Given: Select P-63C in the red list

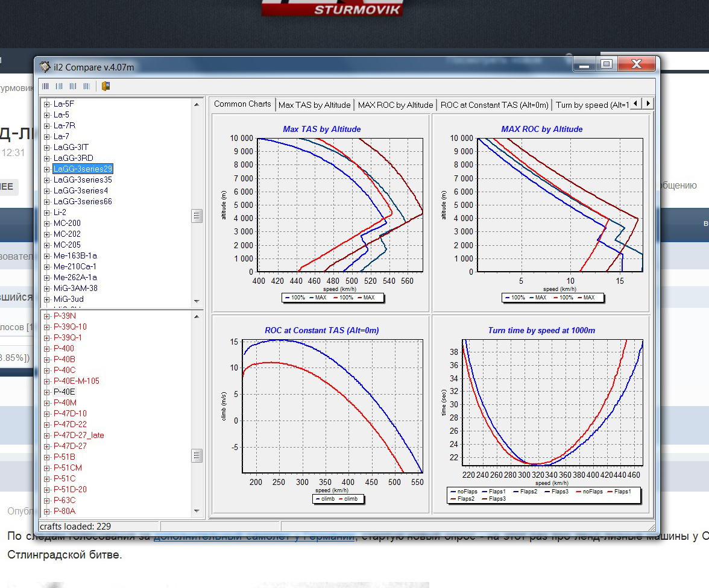Looking at the screenshot, I should pyautogui.click(x=64, y=500).
